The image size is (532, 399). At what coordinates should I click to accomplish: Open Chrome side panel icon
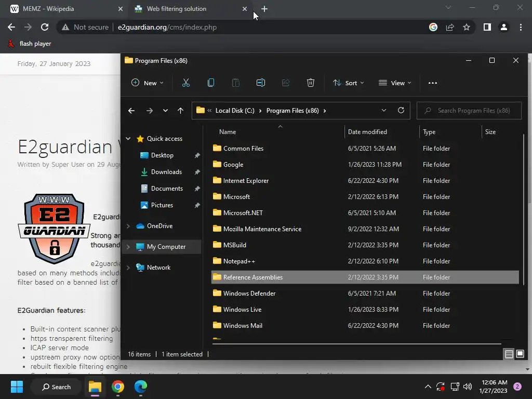coord(487,27)
